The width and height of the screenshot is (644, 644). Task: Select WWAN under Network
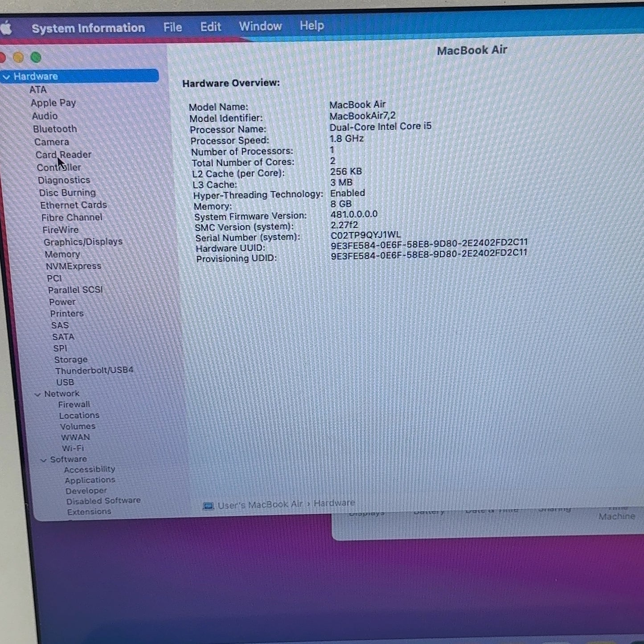pyautogui.click(x=76, y=437)
